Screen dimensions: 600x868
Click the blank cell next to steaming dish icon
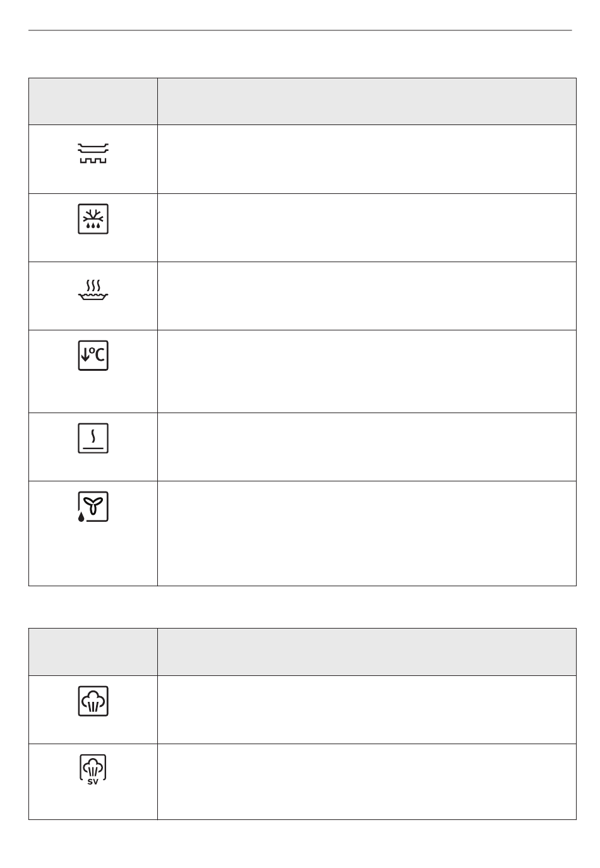(x=367, y=296)
